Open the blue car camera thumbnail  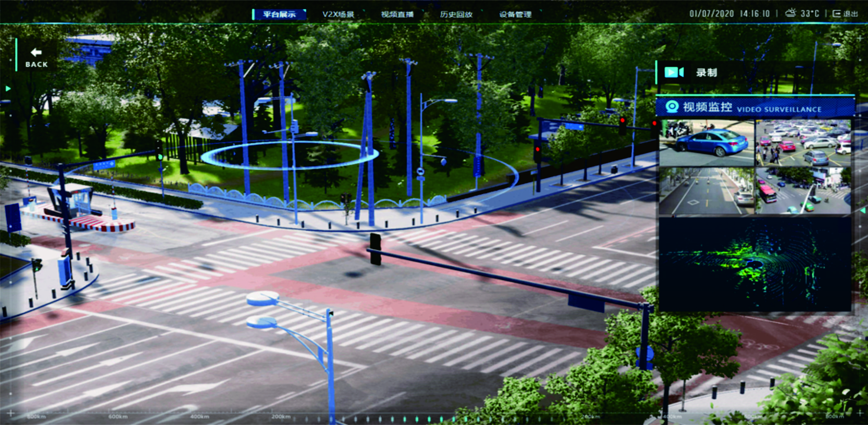[707, 142]
